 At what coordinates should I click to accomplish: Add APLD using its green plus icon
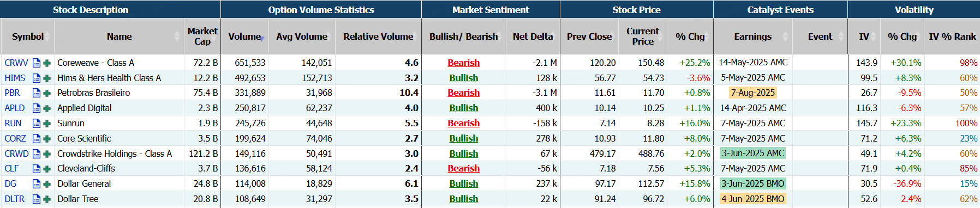(x=47, y=108)
